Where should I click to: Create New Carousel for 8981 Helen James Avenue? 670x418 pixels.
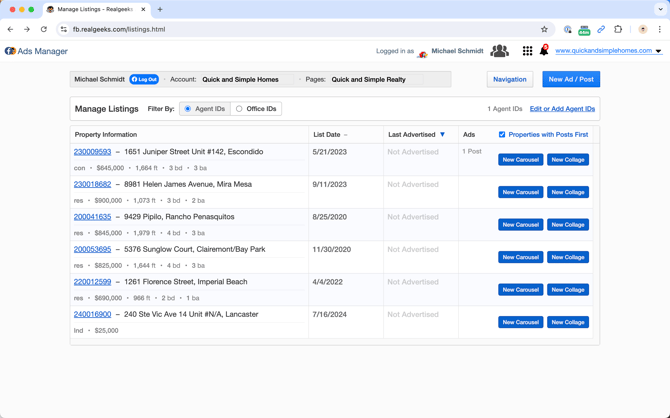[x=520, y=192]
